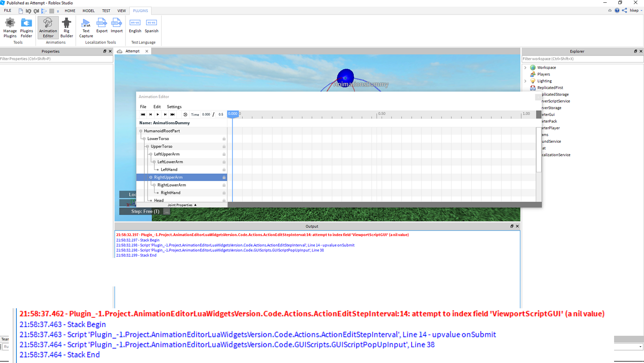644x363 pixels.
Task: Click the Workspace globe icon in Explorer
Action: (x=533, y=68)
